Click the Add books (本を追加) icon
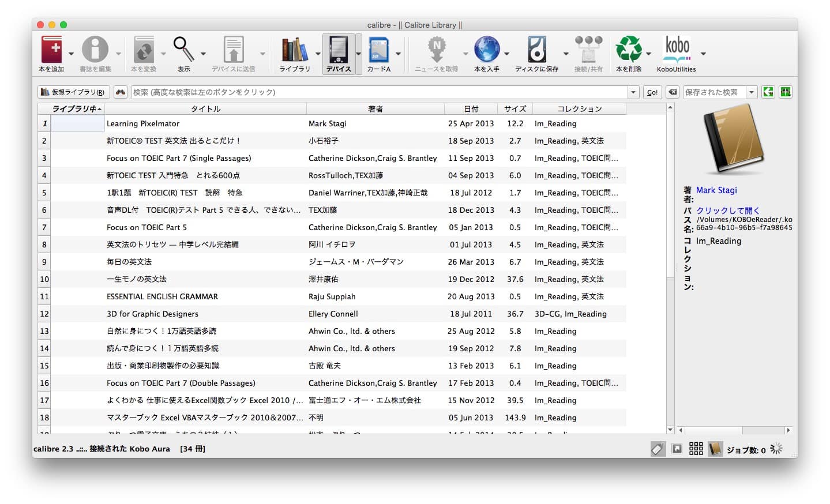 click(x=51, y=51)
